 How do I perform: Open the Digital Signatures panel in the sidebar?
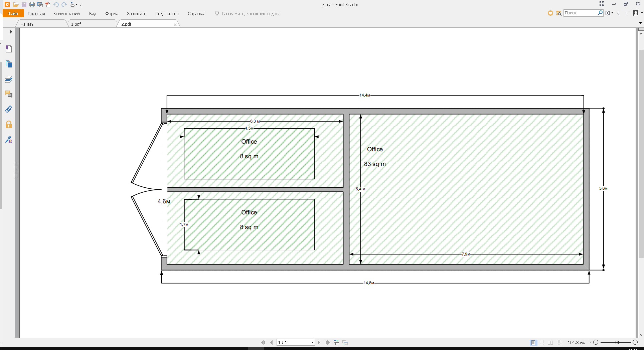click(x=9, y=140)
